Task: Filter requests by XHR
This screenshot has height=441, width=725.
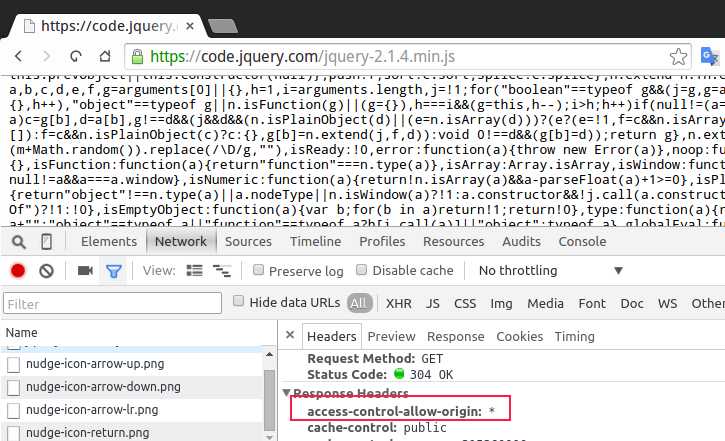Action: click(x=399, y=304)
